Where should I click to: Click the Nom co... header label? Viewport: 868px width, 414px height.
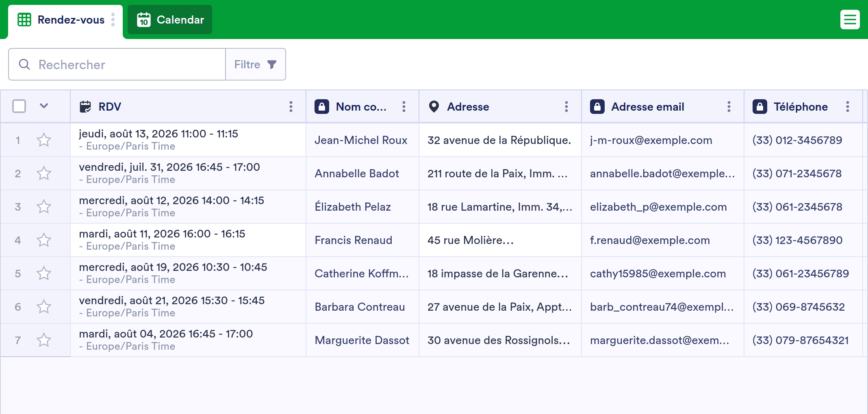pyautogui.click(x=361, y=107)
